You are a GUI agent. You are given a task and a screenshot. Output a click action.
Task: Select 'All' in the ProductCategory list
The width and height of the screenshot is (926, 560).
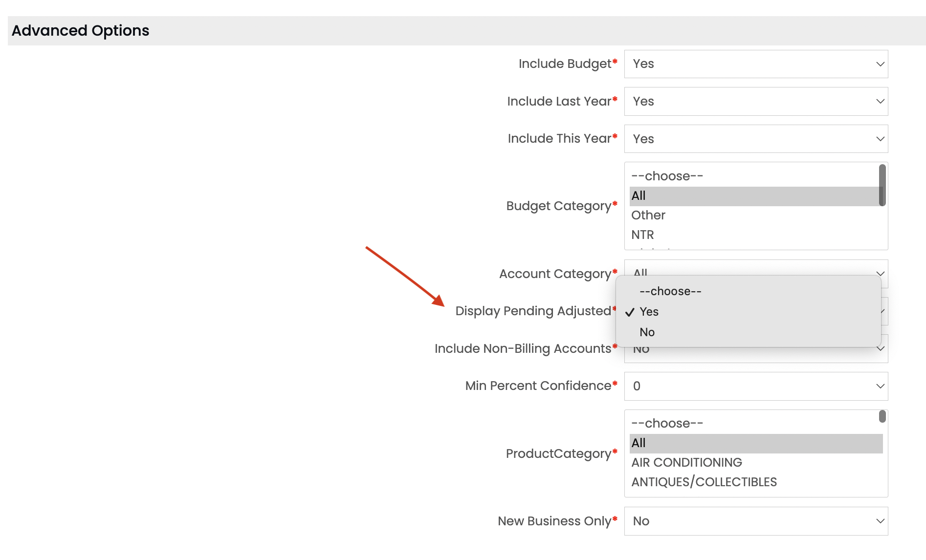[x=756, y=443]
